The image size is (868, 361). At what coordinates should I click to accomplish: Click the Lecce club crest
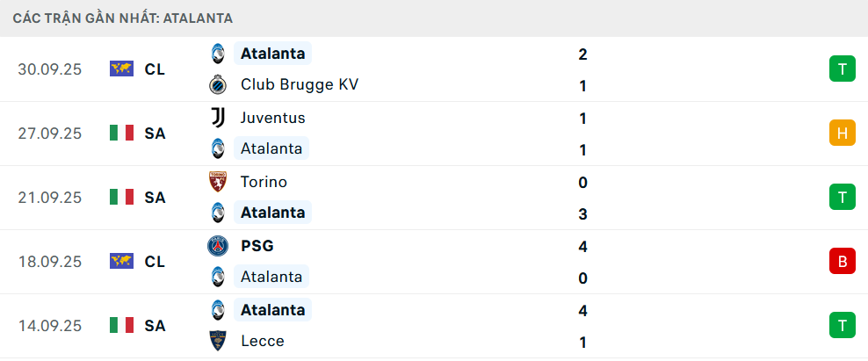coord(217,341)
